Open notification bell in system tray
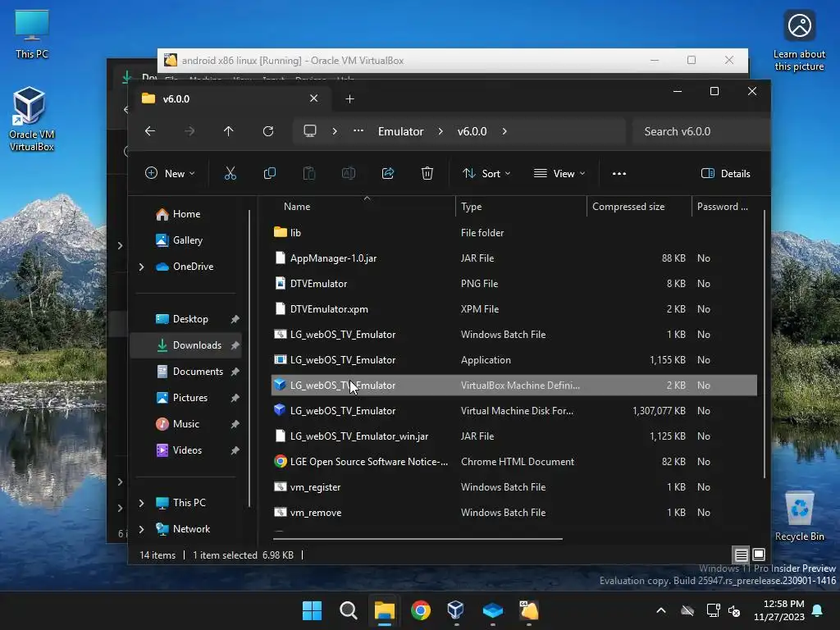 (x=818, y=610)
